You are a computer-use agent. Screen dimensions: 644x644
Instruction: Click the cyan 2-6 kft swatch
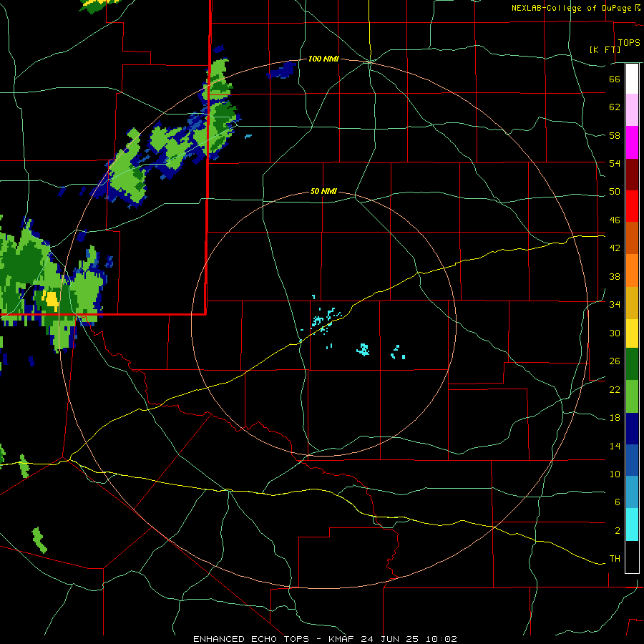click(x=632, y=525)
